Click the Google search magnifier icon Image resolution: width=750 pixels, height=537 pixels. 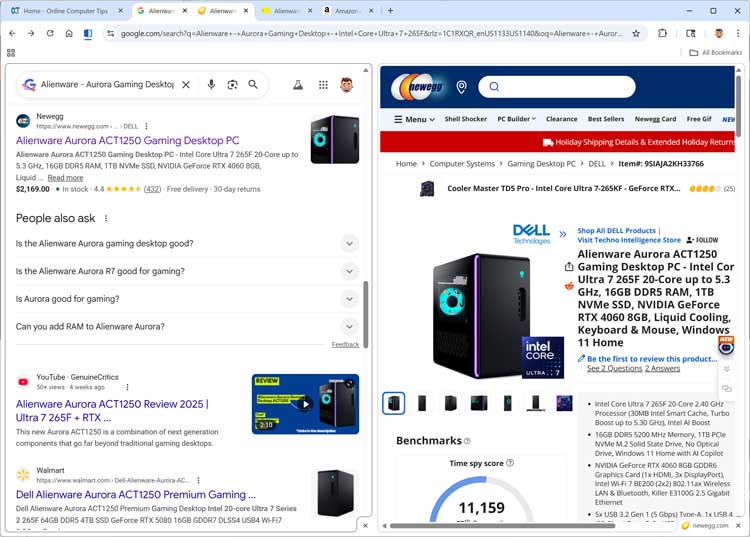coord(253,85)
